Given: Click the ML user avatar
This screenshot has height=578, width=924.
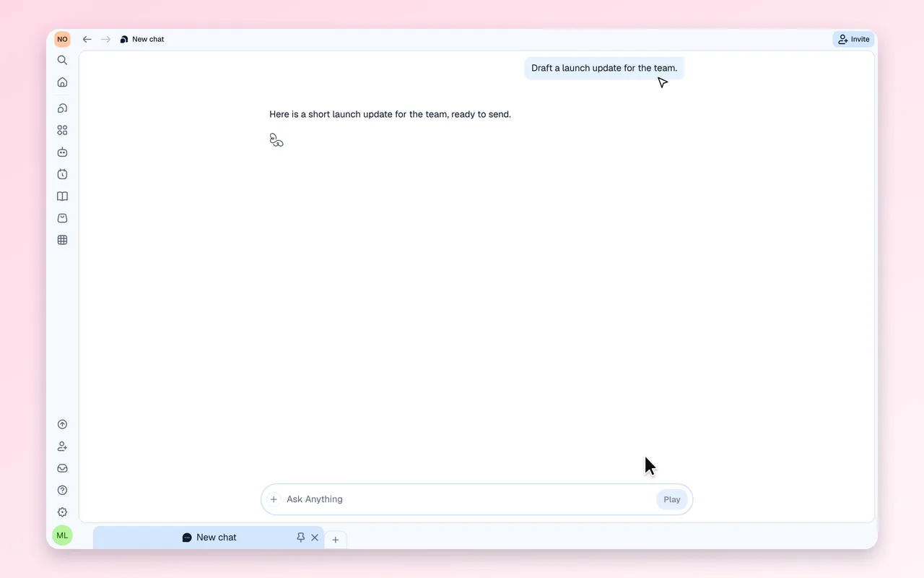Looking at the screenshot, I should (x=62, y=535).
